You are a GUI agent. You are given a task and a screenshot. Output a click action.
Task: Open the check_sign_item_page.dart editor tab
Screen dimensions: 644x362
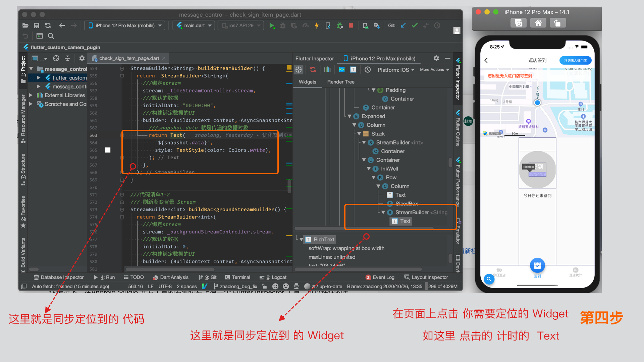tap(129, 58)
